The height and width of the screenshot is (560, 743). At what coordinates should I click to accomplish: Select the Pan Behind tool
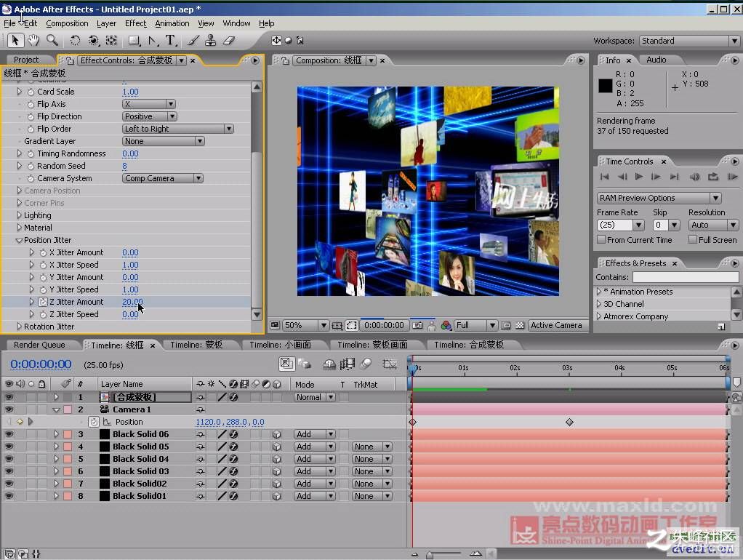[x=111, y=41]
